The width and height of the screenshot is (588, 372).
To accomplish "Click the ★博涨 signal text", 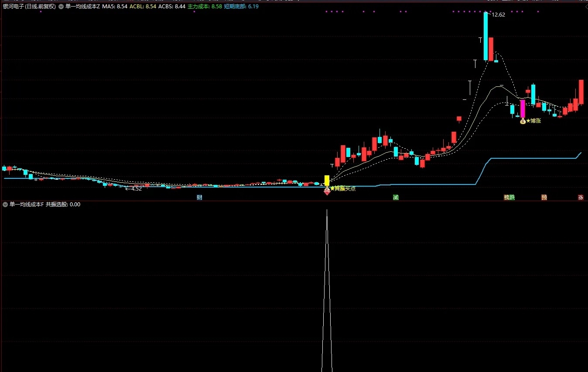I will (533, 121).
